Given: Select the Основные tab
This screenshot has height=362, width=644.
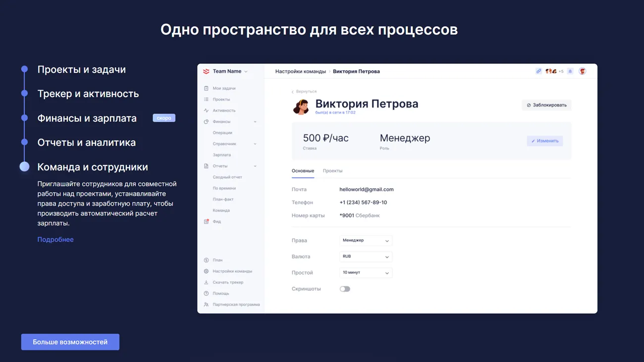Looking at the screenshot, I should click(x=303, y=171).
